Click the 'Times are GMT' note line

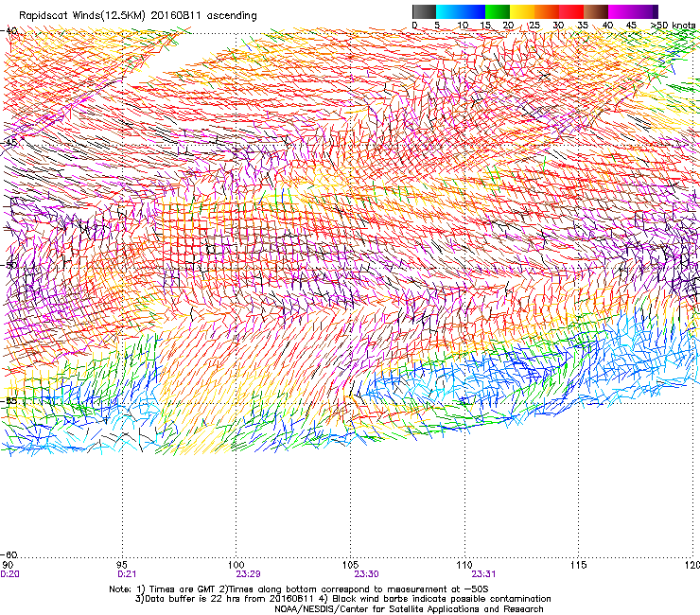tap(299, 589)
